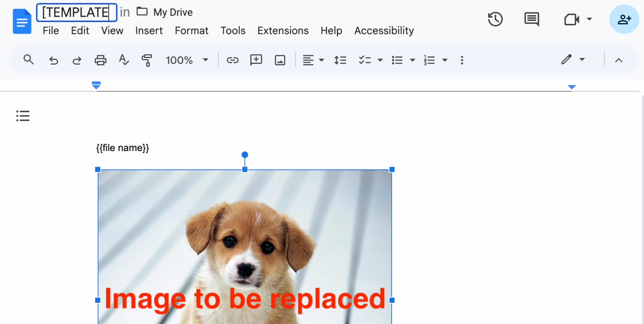Start a video call
644x324 pixels.
(572, 19)
